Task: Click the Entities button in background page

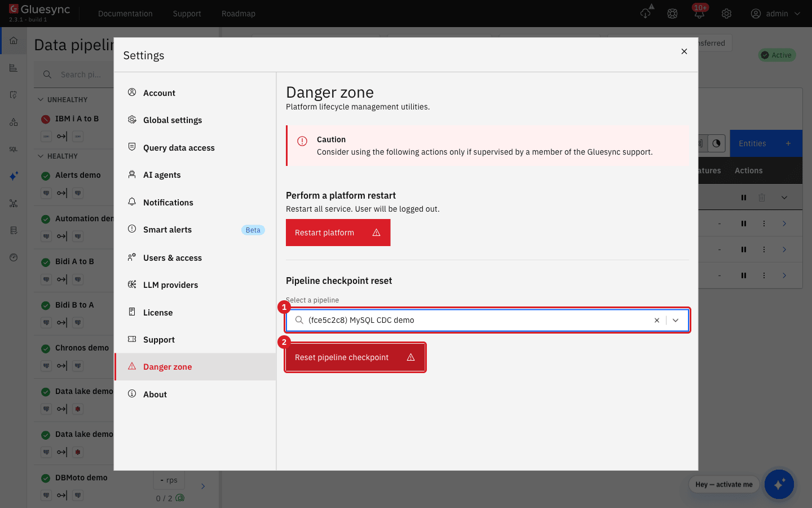Action: click(766, 143)
